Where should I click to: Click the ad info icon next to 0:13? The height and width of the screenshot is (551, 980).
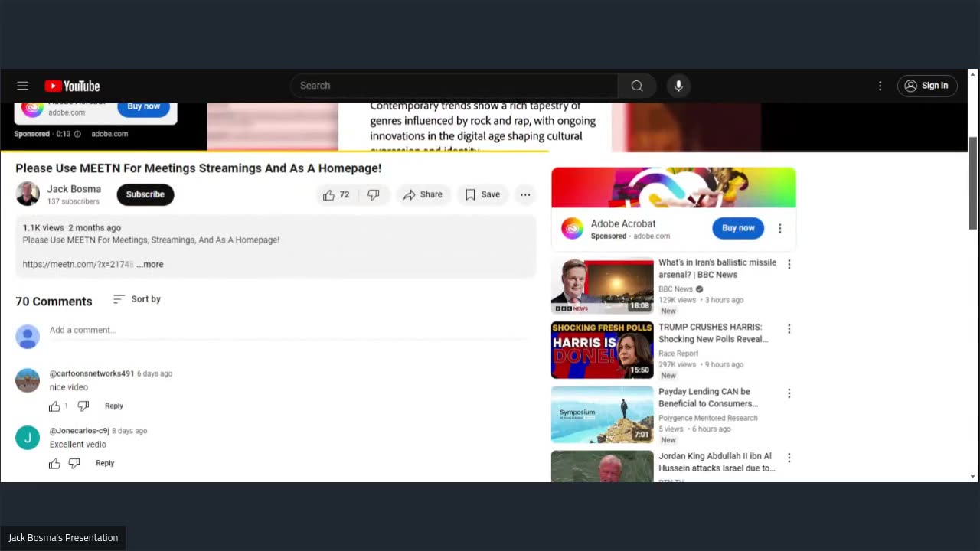pyautogui.click(x=77, y=134)
